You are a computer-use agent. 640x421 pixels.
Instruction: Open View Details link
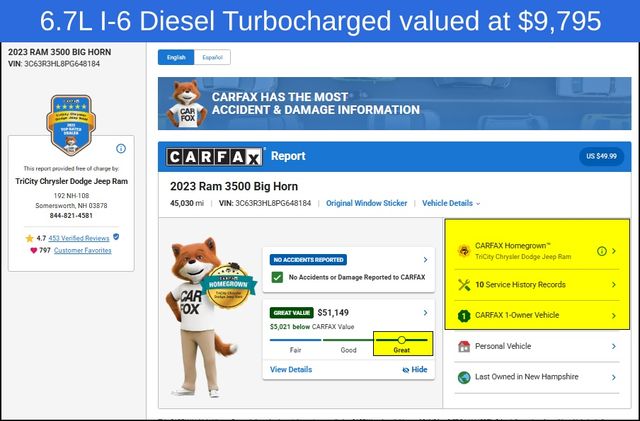(x=291, y=370)
